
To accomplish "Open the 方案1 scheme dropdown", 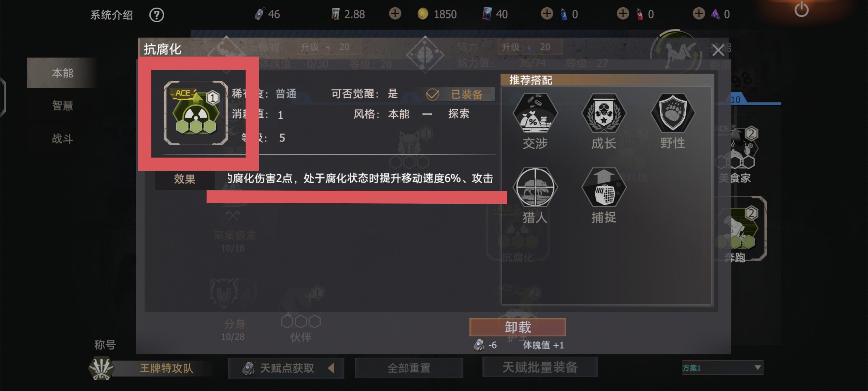I will click(722, 367).
